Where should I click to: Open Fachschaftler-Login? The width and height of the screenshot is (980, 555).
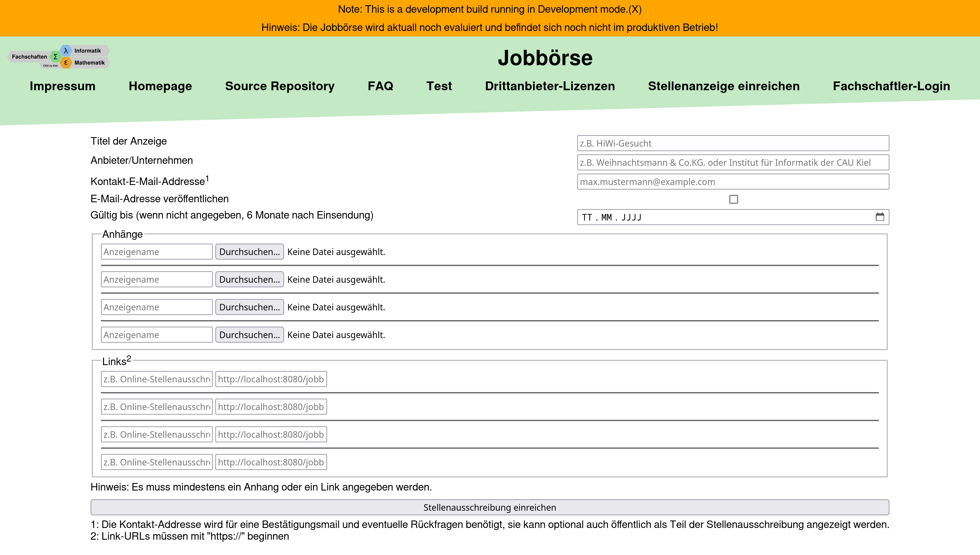point(891,86)
